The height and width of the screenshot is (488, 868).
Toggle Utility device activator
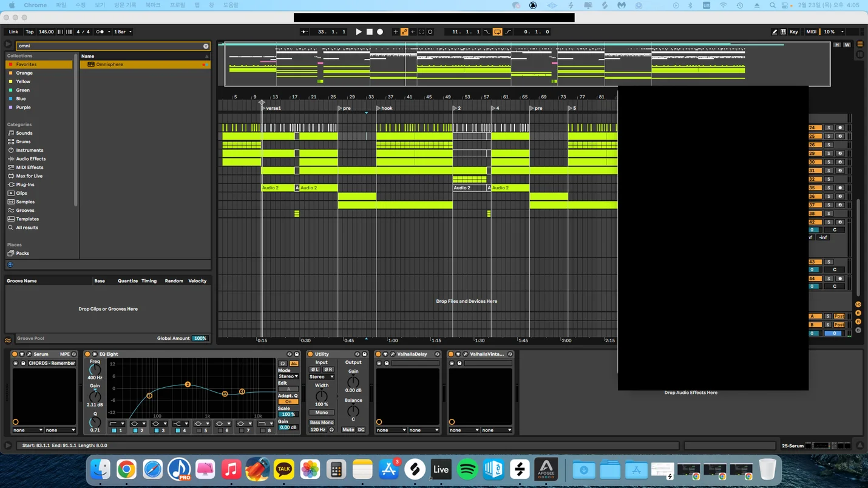(310, 354)
